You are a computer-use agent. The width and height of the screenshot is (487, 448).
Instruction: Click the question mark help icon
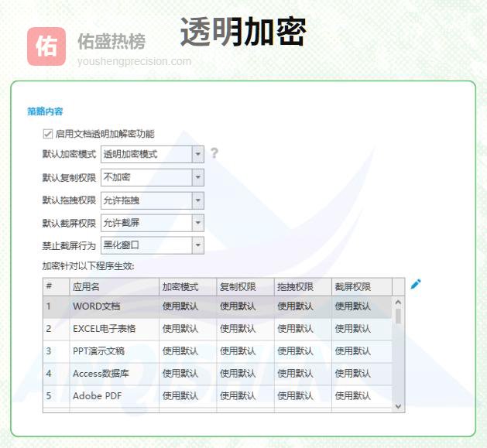point(214,153)
